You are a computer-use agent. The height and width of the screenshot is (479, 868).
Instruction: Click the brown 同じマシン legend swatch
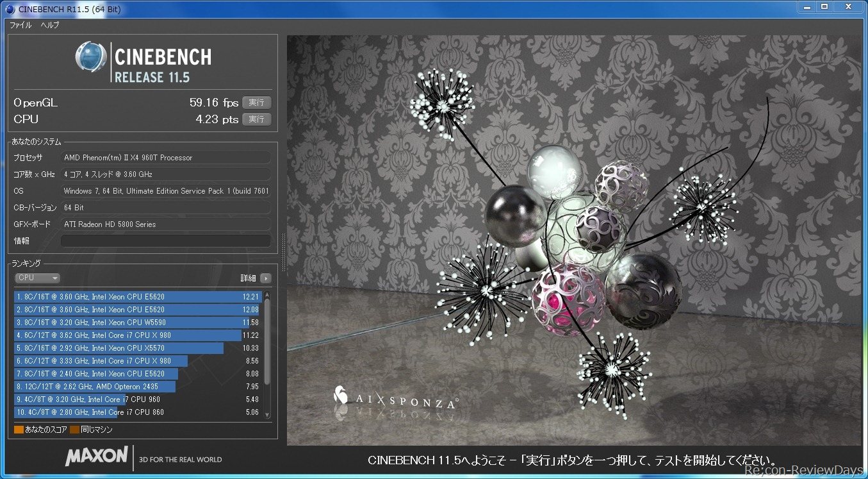pyautogui.click(x=74, y=430)
